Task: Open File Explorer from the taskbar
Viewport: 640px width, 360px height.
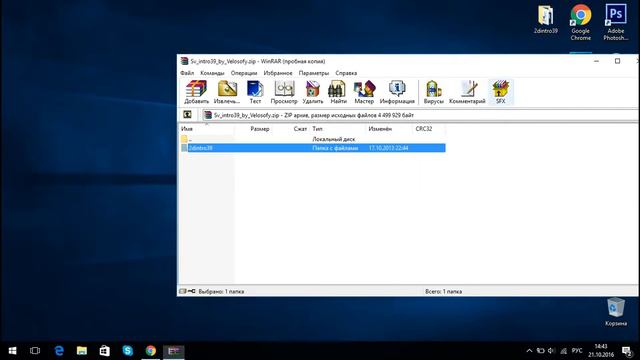Action: coord(82,351)
